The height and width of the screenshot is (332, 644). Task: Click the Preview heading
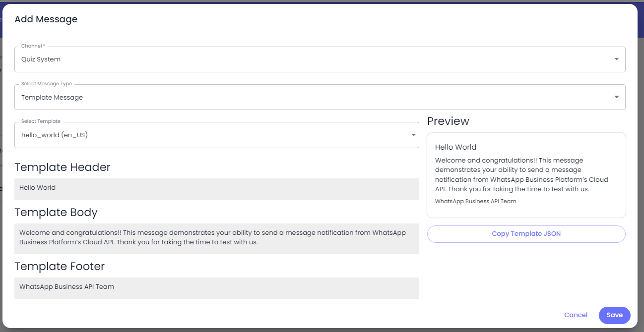pyautogui.click(x=448, y=121)
